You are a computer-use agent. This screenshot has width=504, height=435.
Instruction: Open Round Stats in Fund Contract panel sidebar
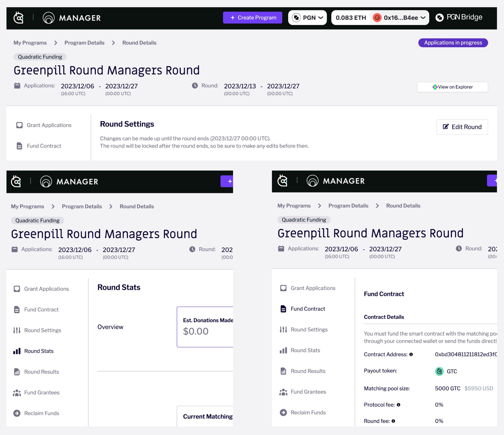point(300,350)
